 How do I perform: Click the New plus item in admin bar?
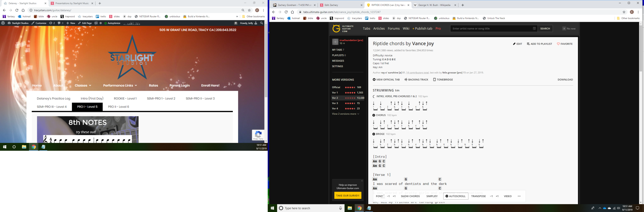71,23
